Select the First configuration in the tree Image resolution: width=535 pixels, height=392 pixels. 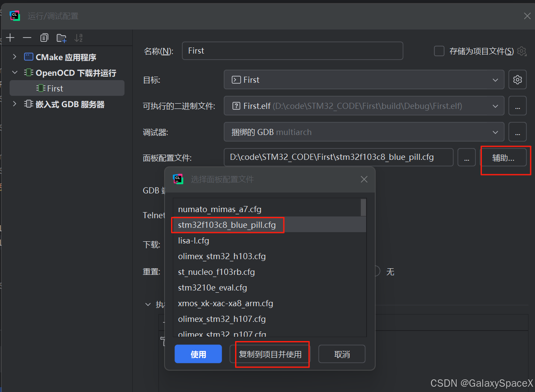click(67, 88)
